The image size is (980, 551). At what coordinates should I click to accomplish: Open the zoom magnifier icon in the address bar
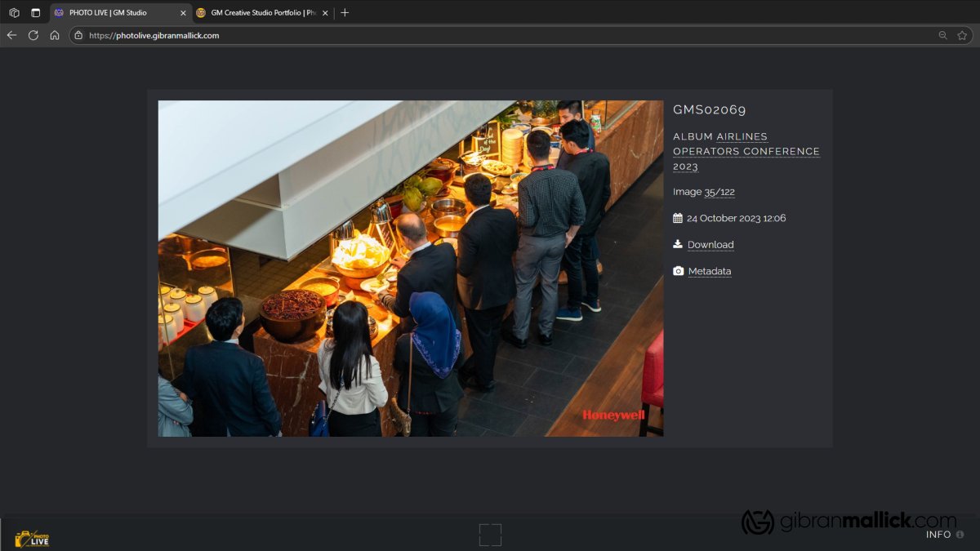943,35
